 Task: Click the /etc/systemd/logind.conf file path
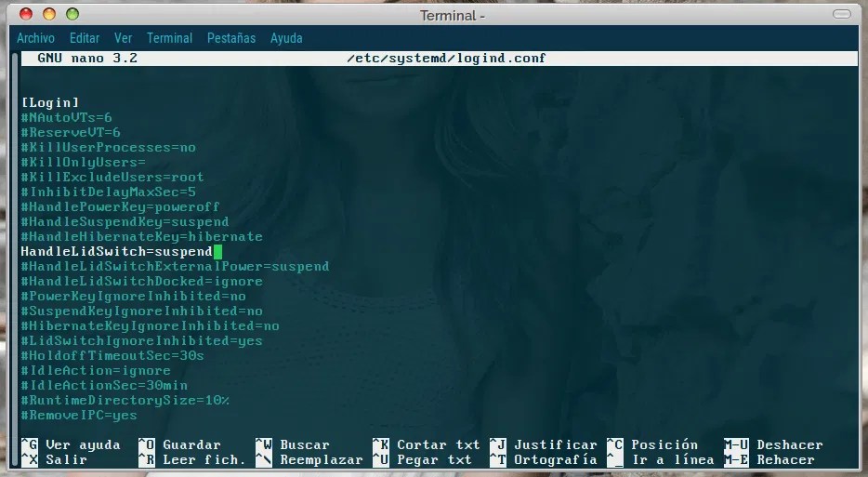(x=446, y=59)
